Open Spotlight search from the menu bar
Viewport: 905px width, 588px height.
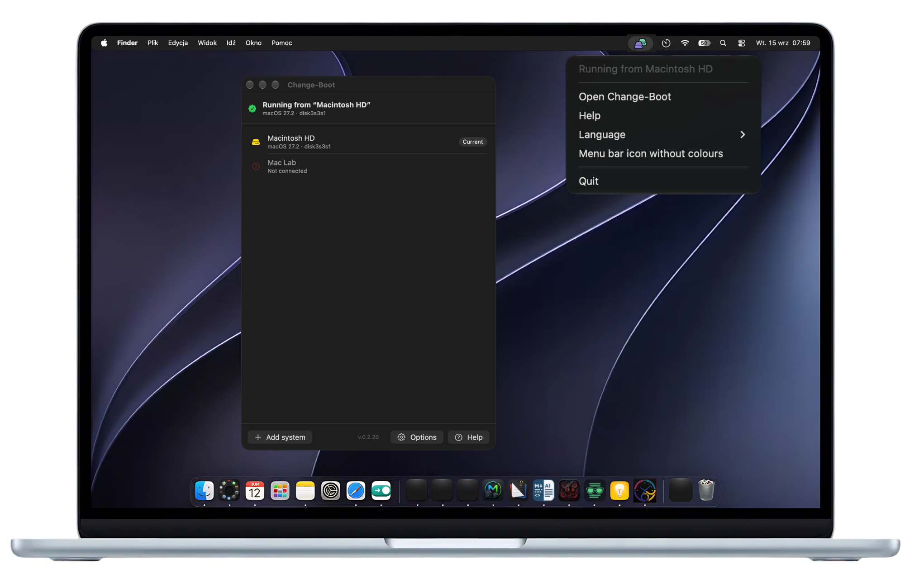point(723,43)
